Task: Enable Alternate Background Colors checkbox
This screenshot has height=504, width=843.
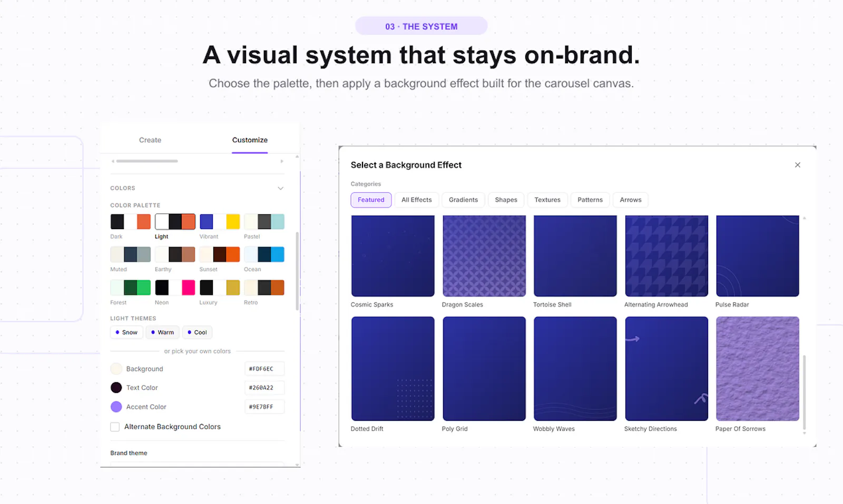Action: tap(115, 427)
